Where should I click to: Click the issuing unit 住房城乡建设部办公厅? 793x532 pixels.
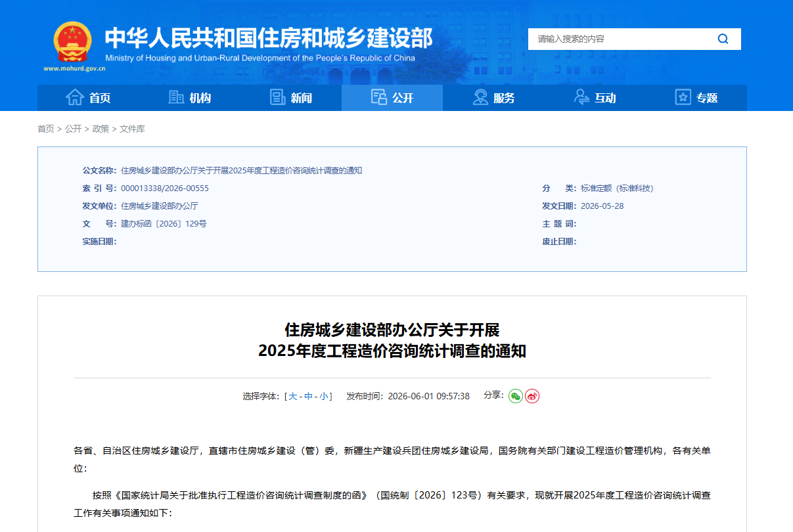[160, 206]
